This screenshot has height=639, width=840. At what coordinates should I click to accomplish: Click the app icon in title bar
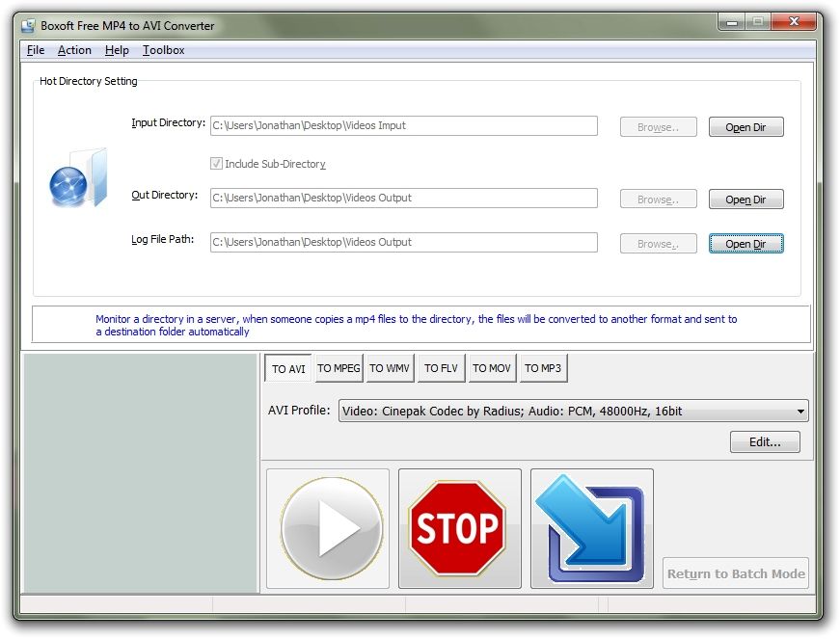coord(28,25)
